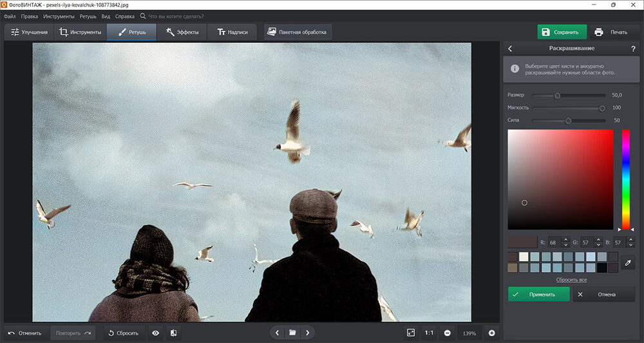Toggle before/after compare view icon
The width and height of the screenshot is (644, 343).
(173, 333)
